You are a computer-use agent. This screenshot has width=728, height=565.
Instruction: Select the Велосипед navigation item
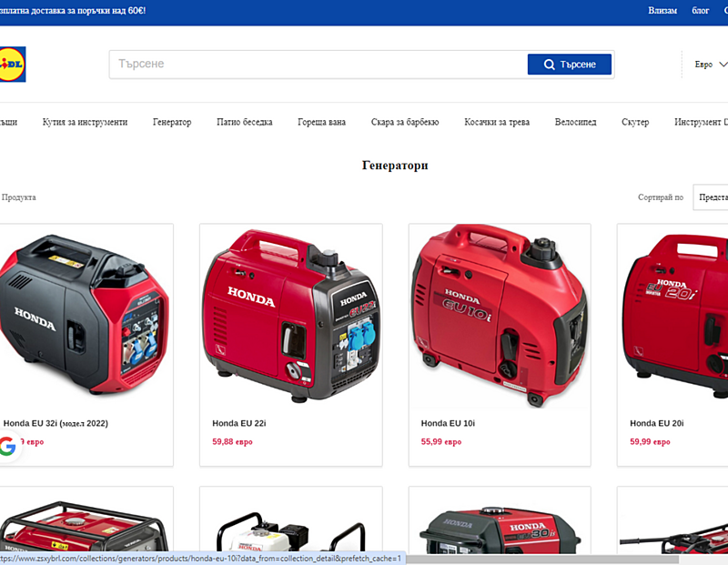click(575, 121)
